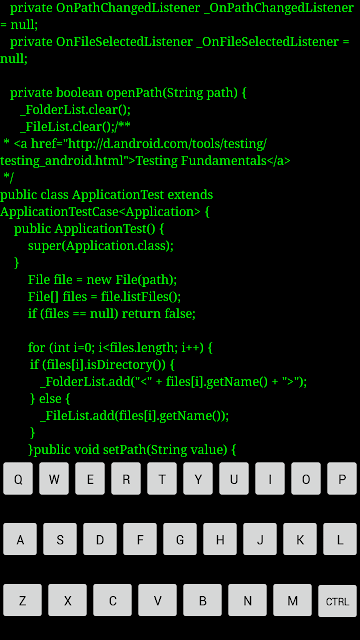Click the line 'private boolean openPath(String path) {'
The image size is (360, 640).
(x=128, y=93)
